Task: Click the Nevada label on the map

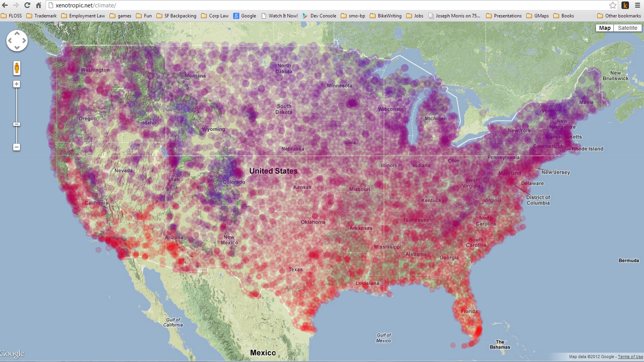Action: pos(124,171)
